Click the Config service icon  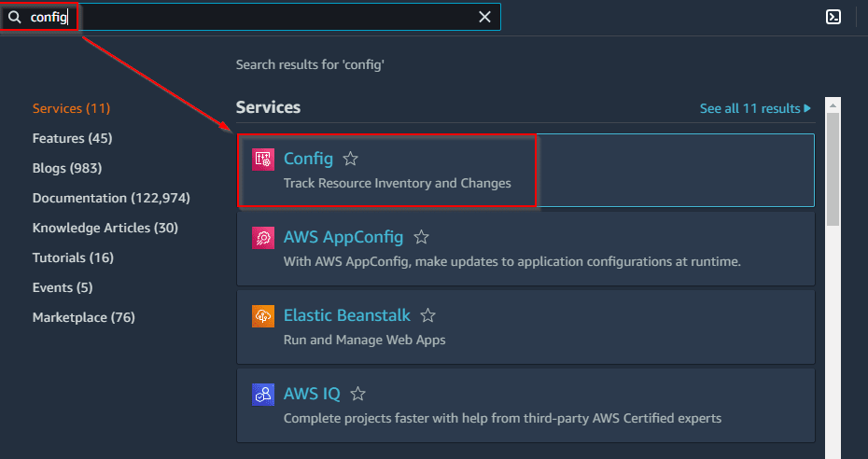pos(263,160)
